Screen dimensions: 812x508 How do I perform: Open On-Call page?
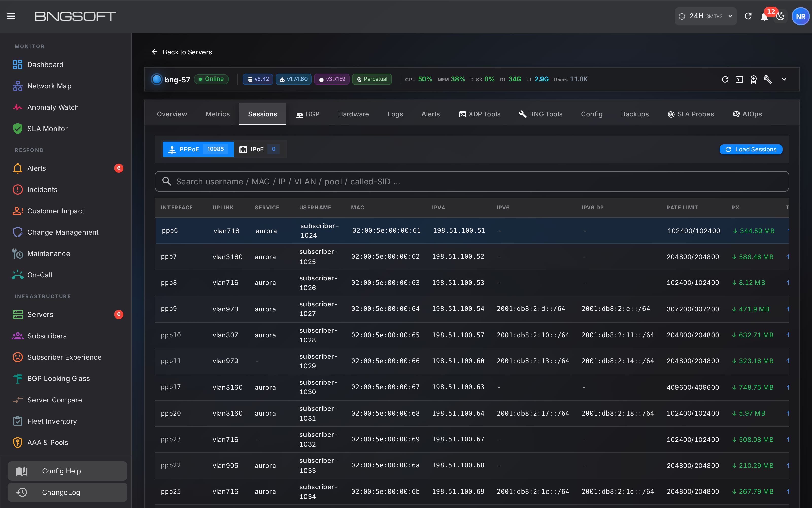[x=66, y=275]
